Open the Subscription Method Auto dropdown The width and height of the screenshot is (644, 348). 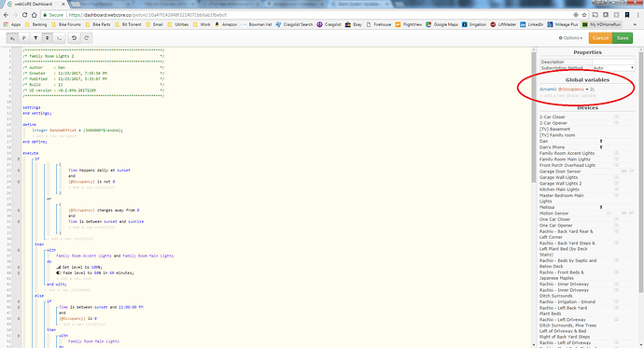pos(613,68)
